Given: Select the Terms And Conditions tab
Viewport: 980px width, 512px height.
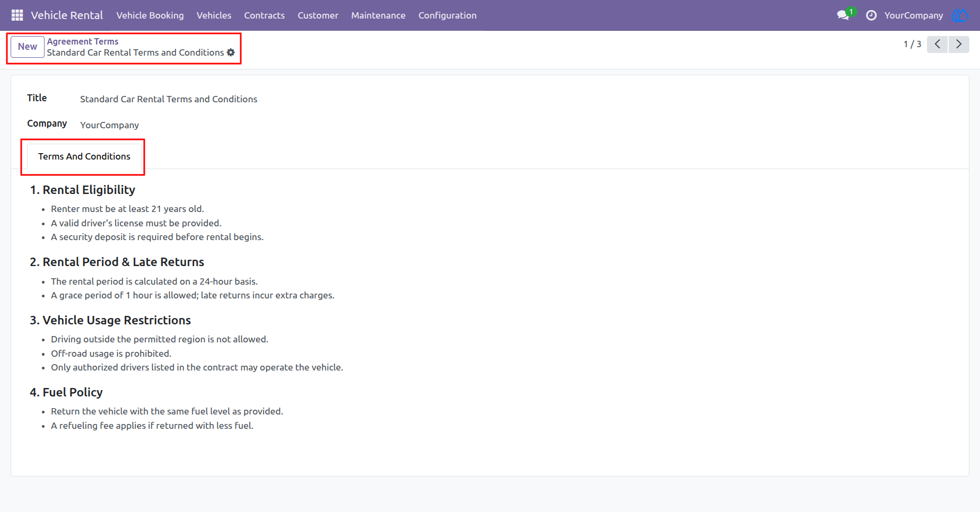Looking at the screenshot, I should (x=84, y=156).
